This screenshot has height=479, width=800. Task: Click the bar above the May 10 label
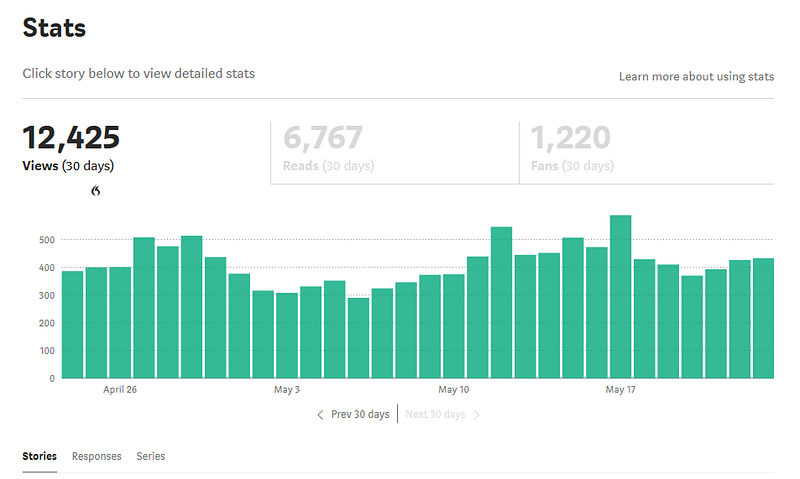tap(454, 326)
